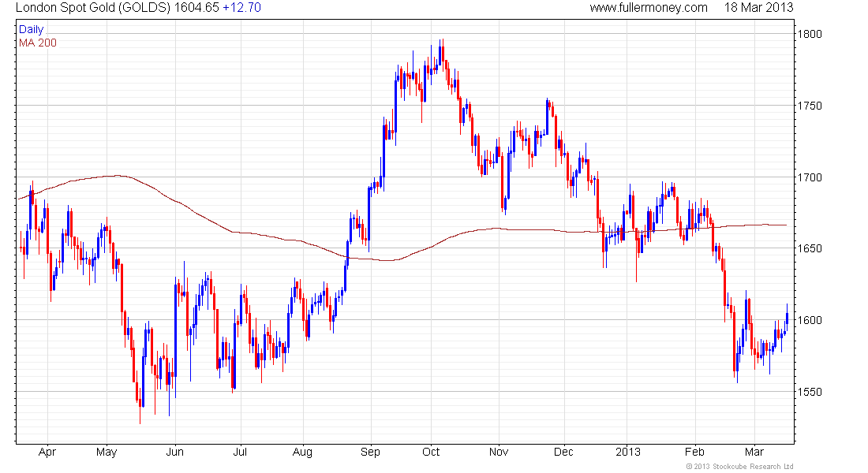Click the 1750 price axis label
Viewport: 868px width, 473px height.
810,106
